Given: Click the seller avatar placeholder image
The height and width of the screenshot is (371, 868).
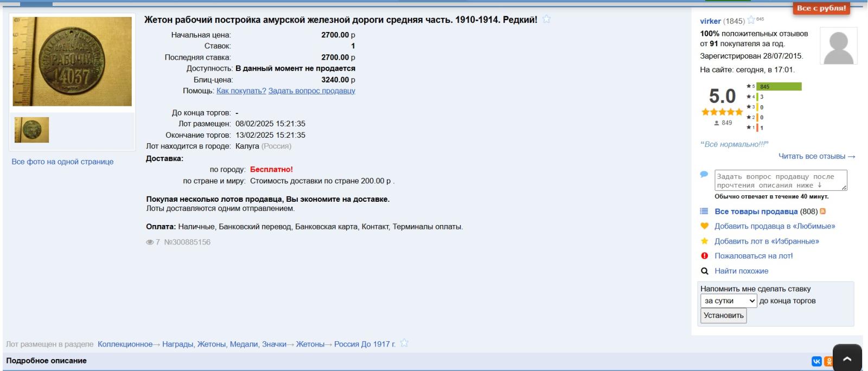Looking at the screenshot, I should [838, 47].
